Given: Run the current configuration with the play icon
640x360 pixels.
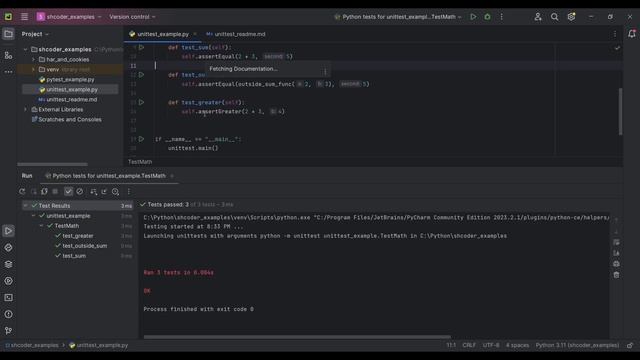Looking at the screenshot, I should 473,17.
